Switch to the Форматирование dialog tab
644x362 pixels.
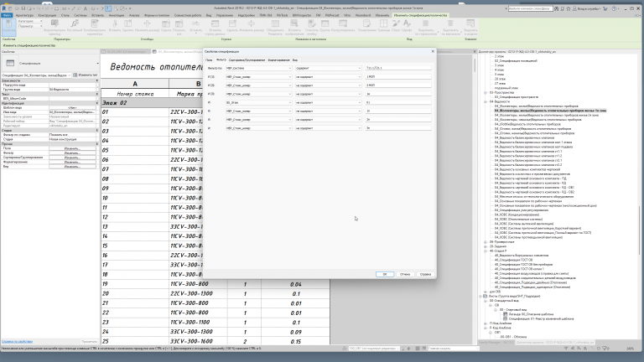pos(279,60)
